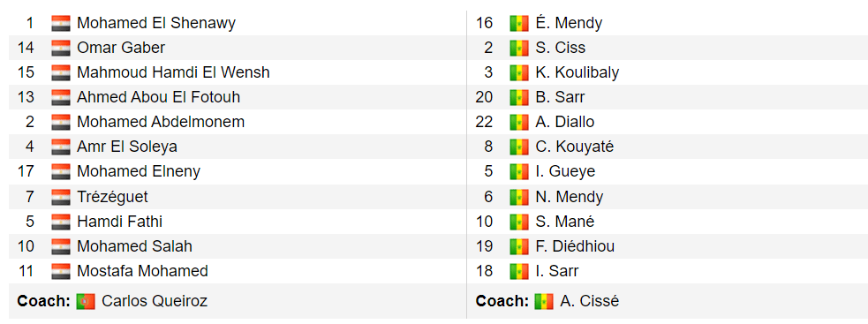Open I. Gueye player page
Viewport: 868px width, 324px height.
tap(565, 171)
